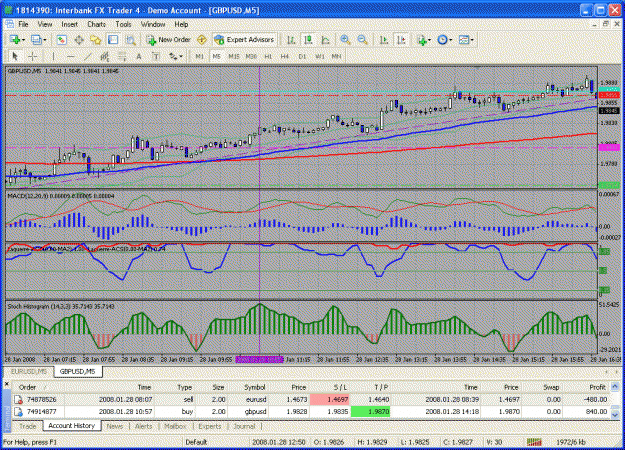
Task: Select the equidistant channel tool
Action: tap(105, 57)
